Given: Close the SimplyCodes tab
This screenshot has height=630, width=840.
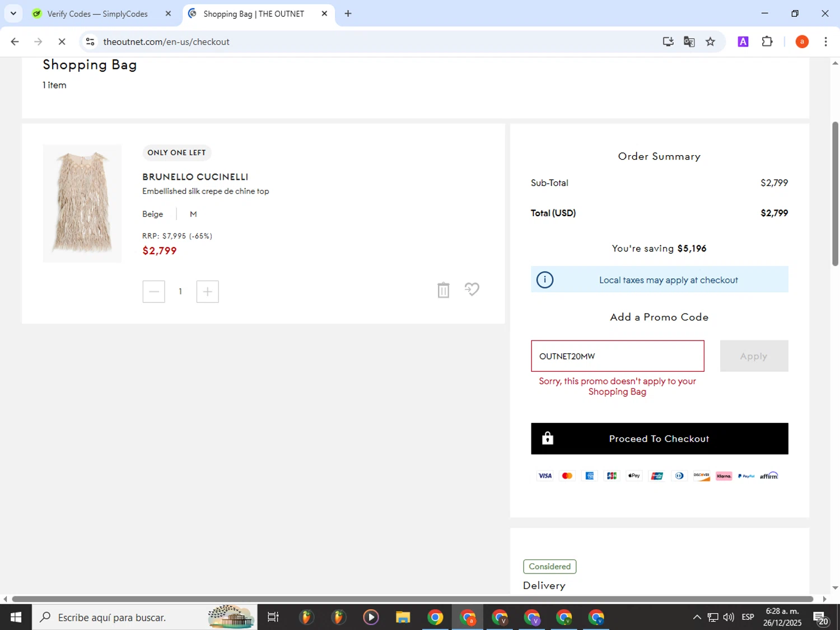Looking at the screenshot, I should tap(168, 13).
